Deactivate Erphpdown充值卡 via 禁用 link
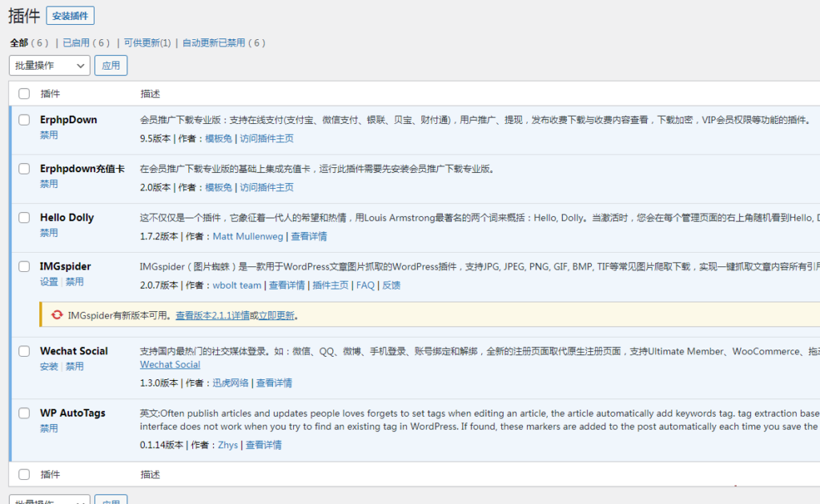The width and height of the screenshot is (820, 504). pyautogui.click(x=49, y=184)
